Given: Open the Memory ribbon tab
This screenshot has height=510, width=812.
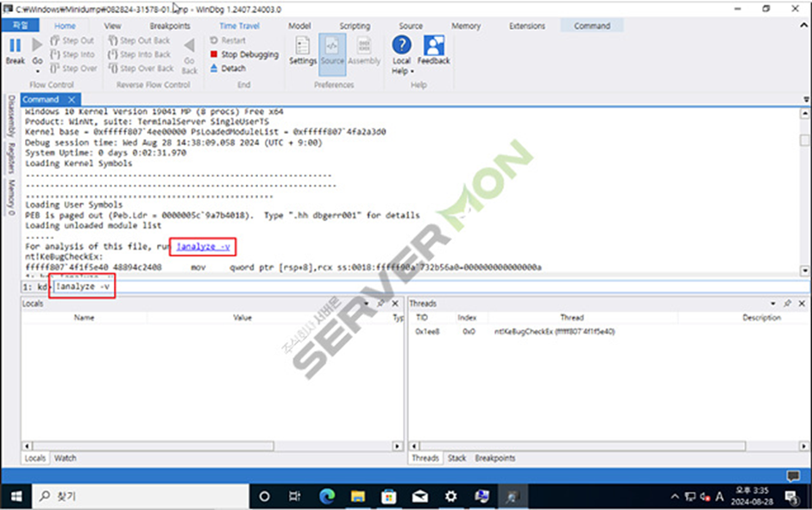Looking at the screenshot, I should click(466, 26).
